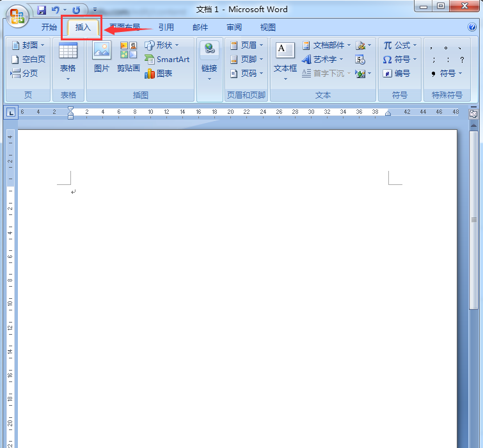Open the 文档部件 quick parts menu
Image resolution: width=483 pixels, height=448 pixels.
click(326, 45)
